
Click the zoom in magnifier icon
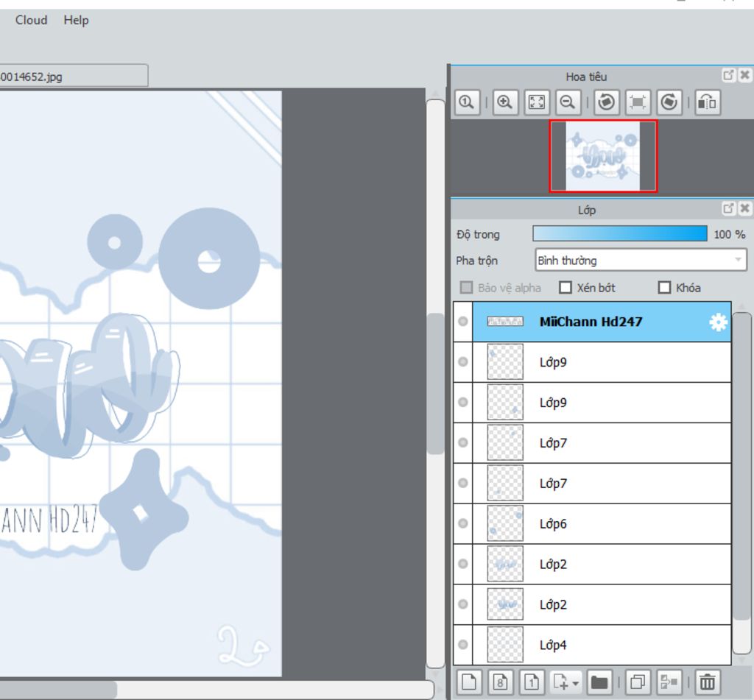(x=504, y=102)
